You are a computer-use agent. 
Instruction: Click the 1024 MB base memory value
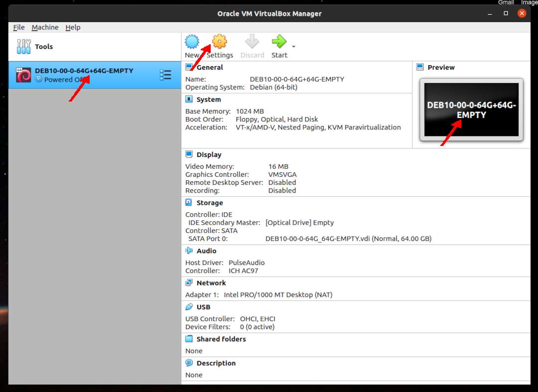[250, 111]
